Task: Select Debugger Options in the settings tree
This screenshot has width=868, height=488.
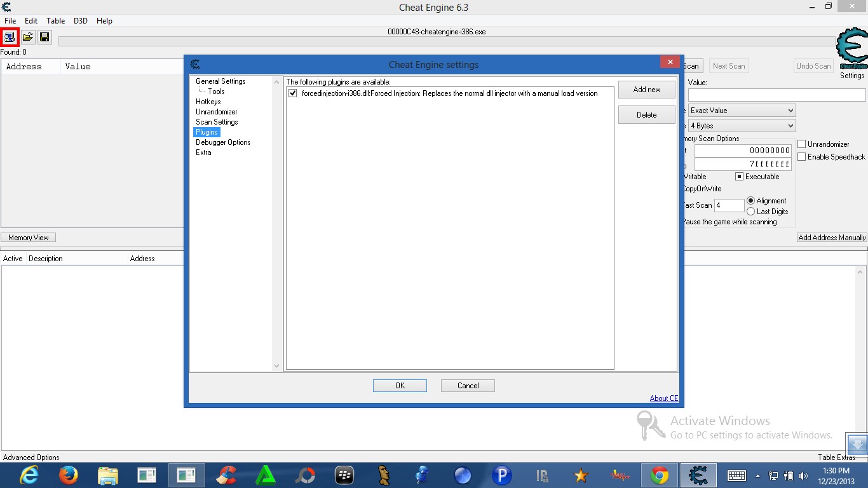Action: [x=222, y=142]
